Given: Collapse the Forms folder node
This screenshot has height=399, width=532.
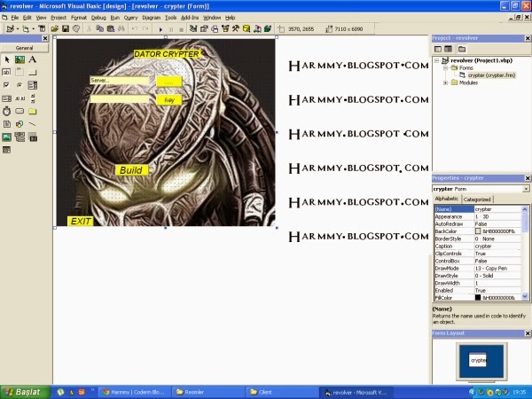Looking at the screenshot, I should click(x=445, y=68).
